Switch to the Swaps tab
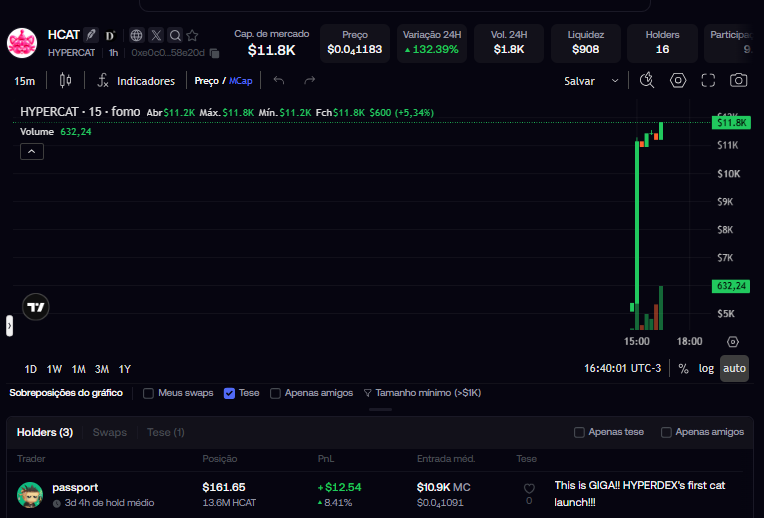 (110, 432)
